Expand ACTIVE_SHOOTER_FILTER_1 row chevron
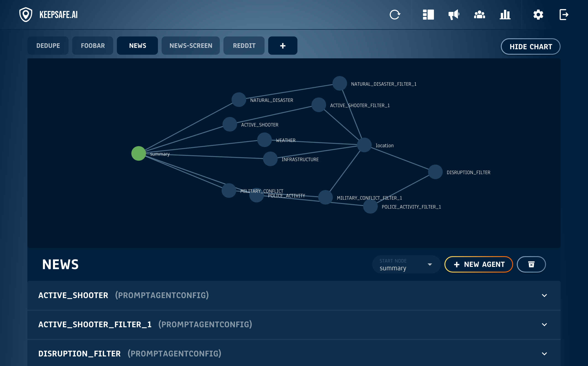588x366 pixels. coord(544,325)
